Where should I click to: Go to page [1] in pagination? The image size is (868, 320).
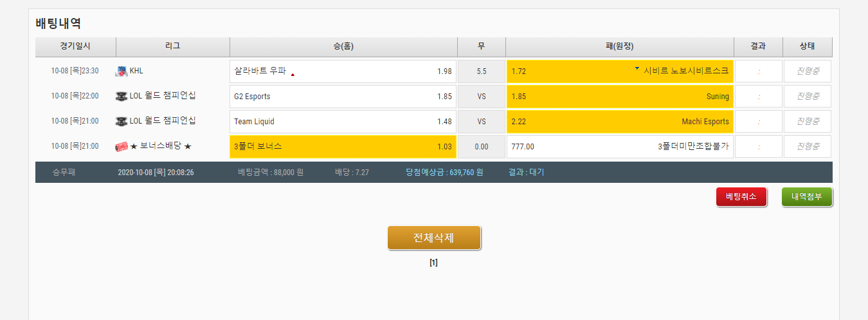(x=434, y=263)
